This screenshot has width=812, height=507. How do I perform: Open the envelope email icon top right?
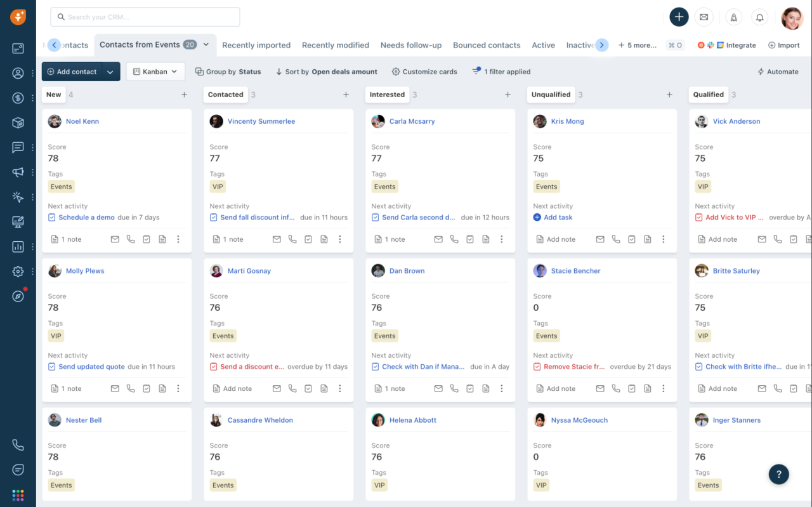tap(704, 17)
